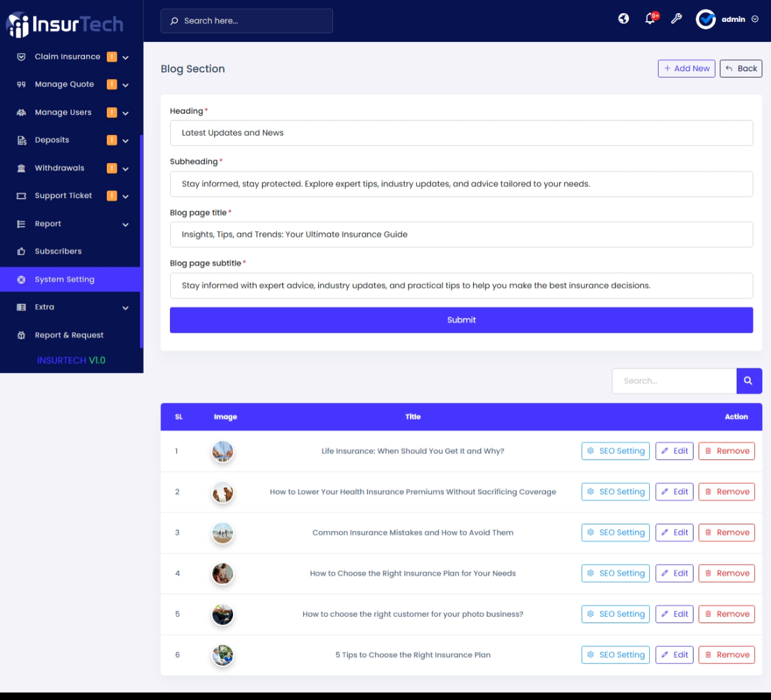The height and width of the screenshot is (700, 771).
Task: Click the Heading input field
Action: [461, 133]
